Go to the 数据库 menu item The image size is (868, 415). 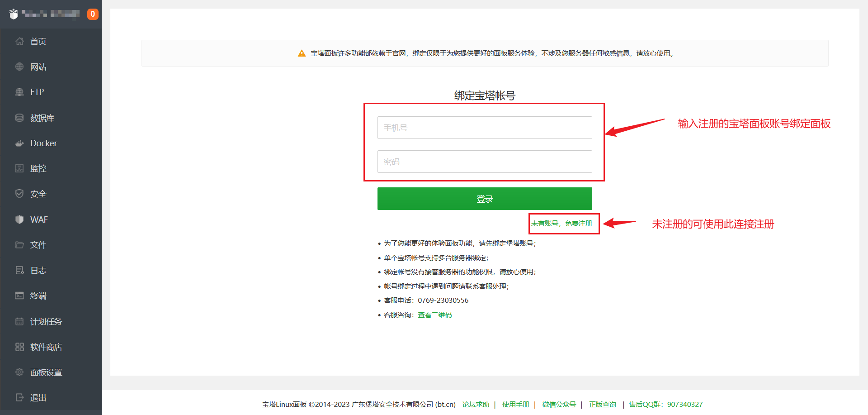[42, 118]
